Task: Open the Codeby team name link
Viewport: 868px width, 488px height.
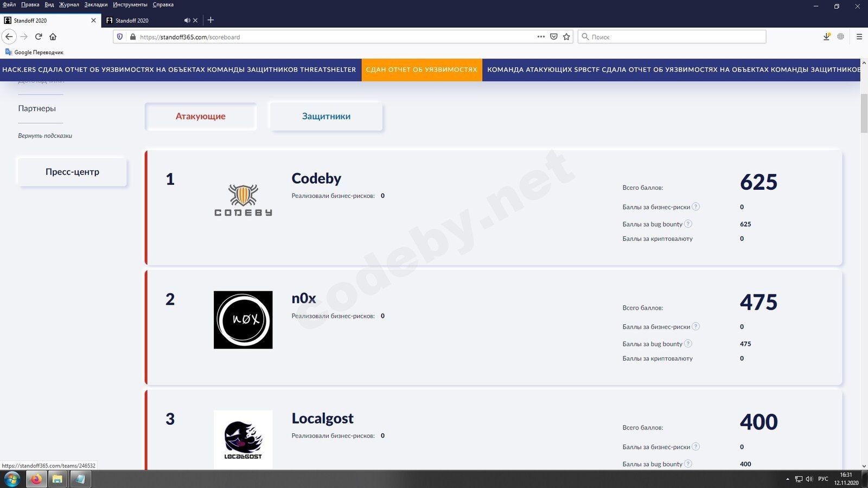Action: pyautogui.click(x=316, y=178)
